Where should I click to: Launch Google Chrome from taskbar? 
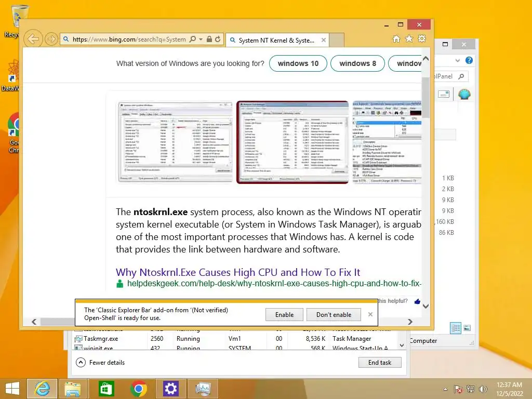[x=138, y=389]
